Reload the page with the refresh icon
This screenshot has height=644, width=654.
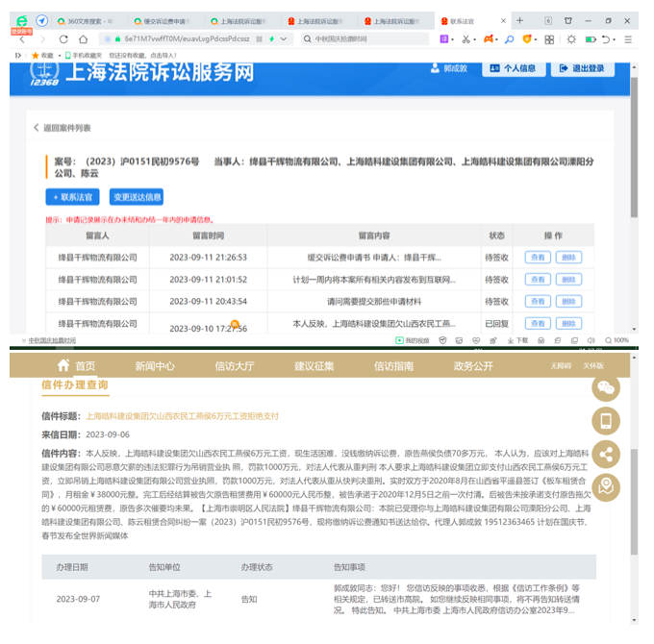(x=64, y=38)
